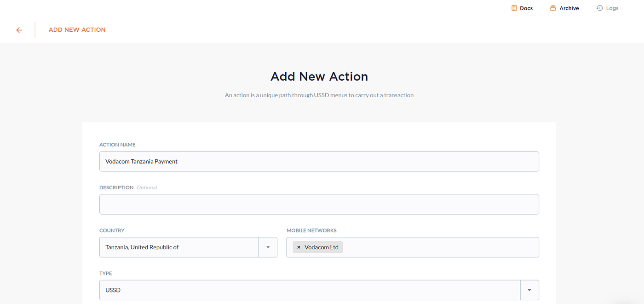Click the back arrow icon
This screenshot has height=304, width=644.
pos(19,30)
